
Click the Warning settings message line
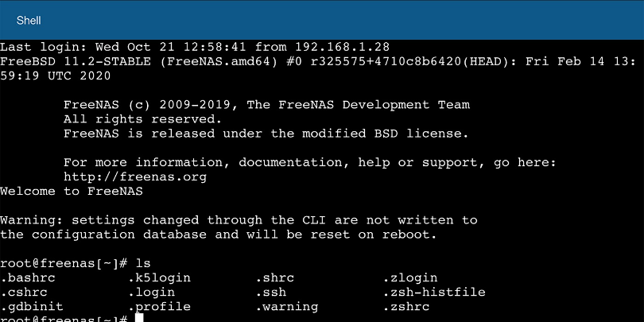click(x=239, y=219)
